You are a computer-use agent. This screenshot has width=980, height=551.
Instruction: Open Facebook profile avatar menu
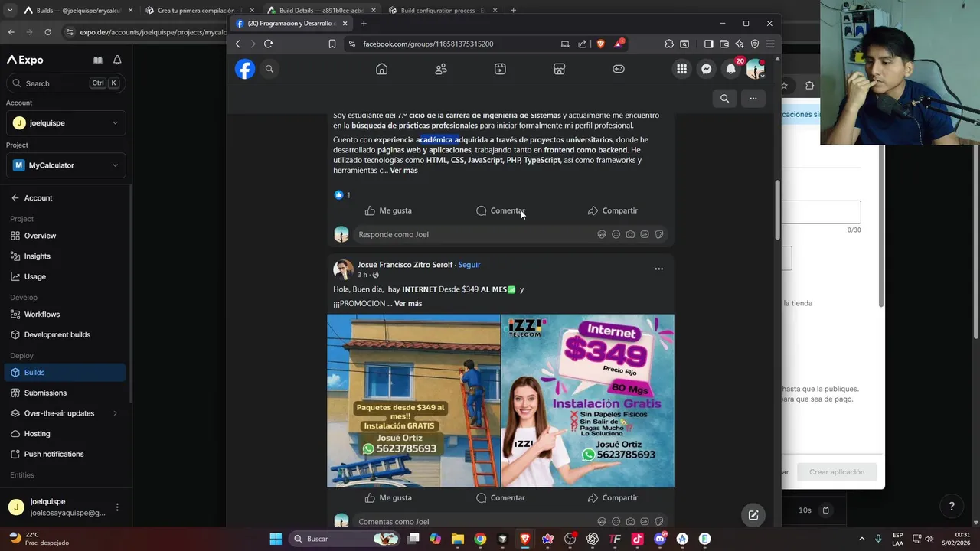point(756,69)
